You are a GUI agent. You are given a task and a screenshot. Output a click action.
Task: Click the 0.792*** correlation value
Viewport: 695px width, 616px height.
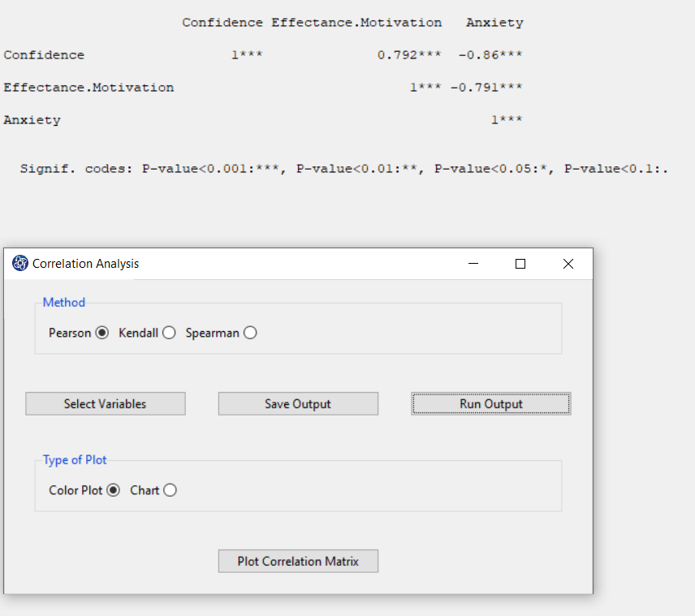coord(409,55)
